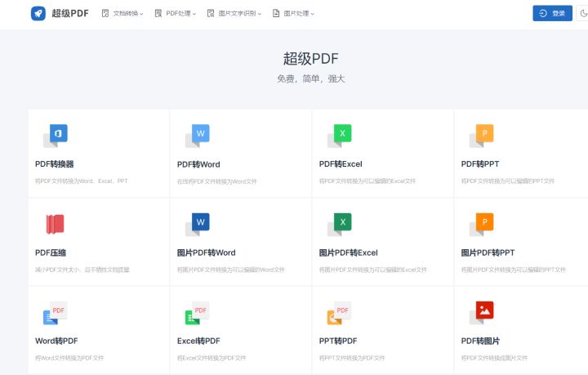Click the icon beside PDF处理 in the navbar
Viewport: 588px width, 375px height.
158,14
